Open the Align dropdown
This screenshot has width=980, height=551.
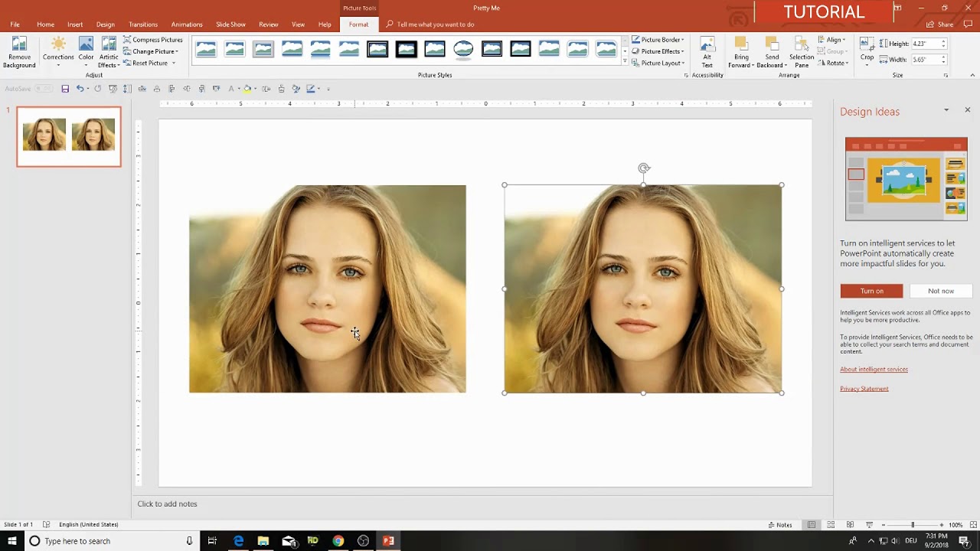coord(831,40)
